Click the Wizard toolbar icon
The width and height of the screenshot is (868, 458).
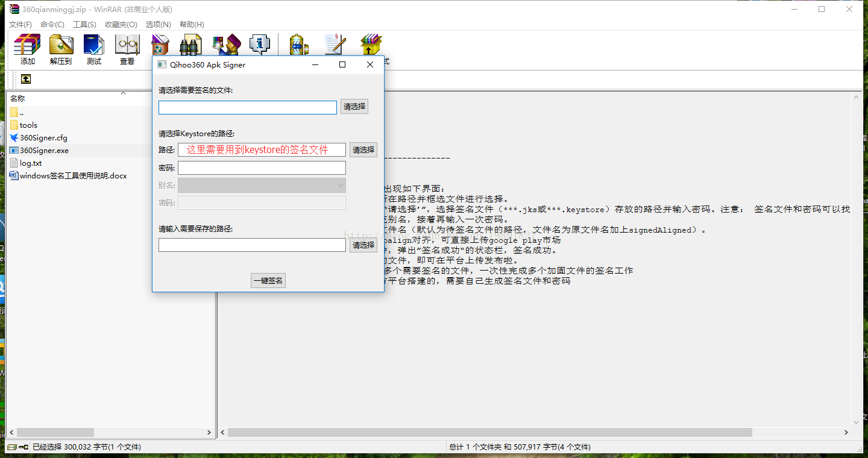click(226, 45)
